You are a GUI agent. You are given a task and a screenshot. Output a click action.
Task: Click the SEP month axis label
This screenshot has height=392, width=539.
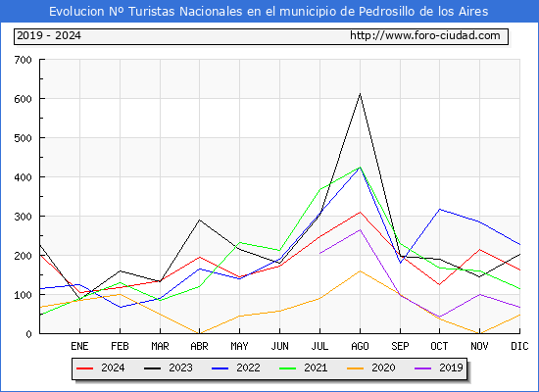(400, 346)
